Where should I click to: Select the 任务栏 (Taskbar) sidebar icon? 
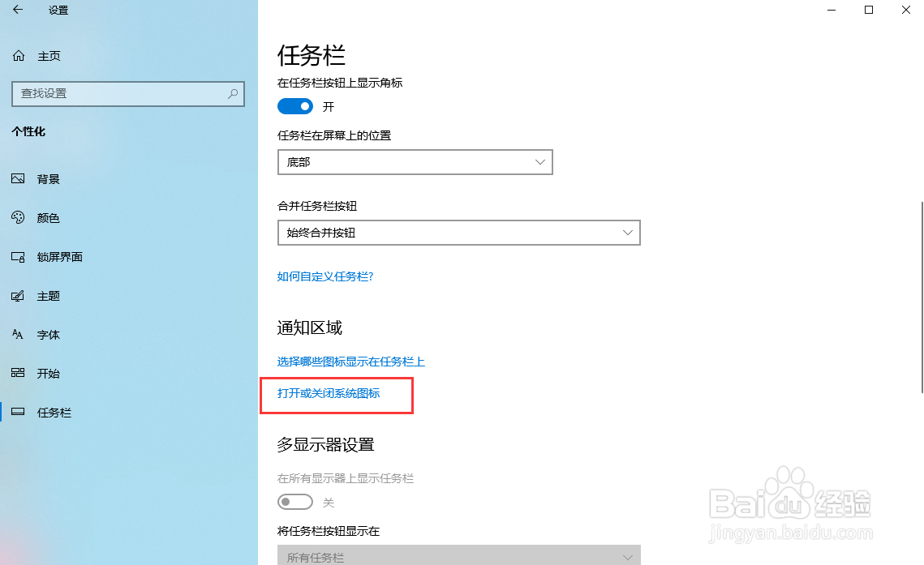tap(18, 412)
